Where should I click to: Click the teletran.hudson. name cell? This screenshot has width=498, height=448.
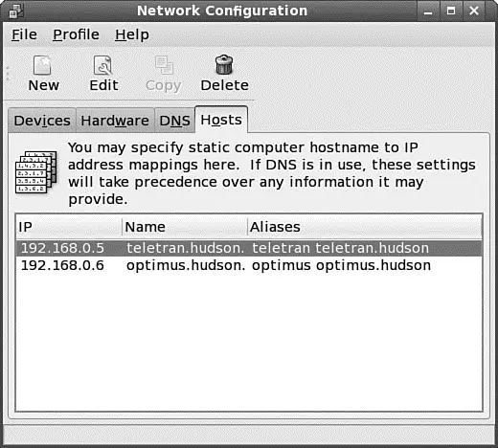pyautogui.click(x=186, y=248)
